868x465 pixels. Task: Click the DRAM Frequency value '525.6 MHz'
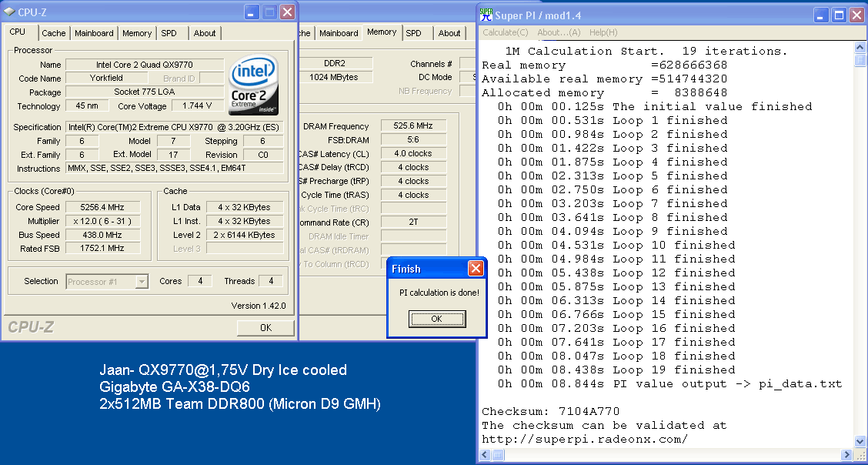[413, 125]
